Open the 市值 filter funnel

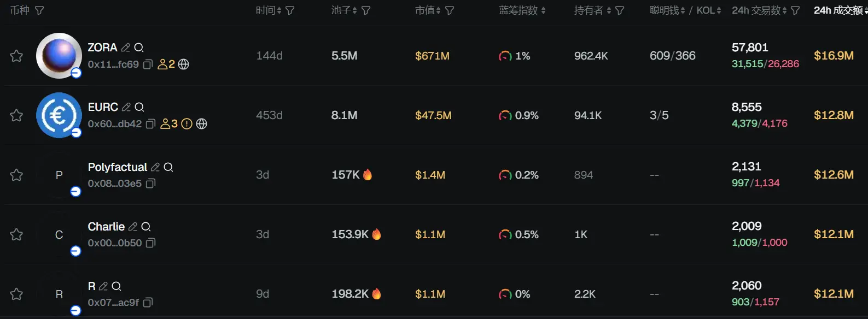click(x=450, y=10)
